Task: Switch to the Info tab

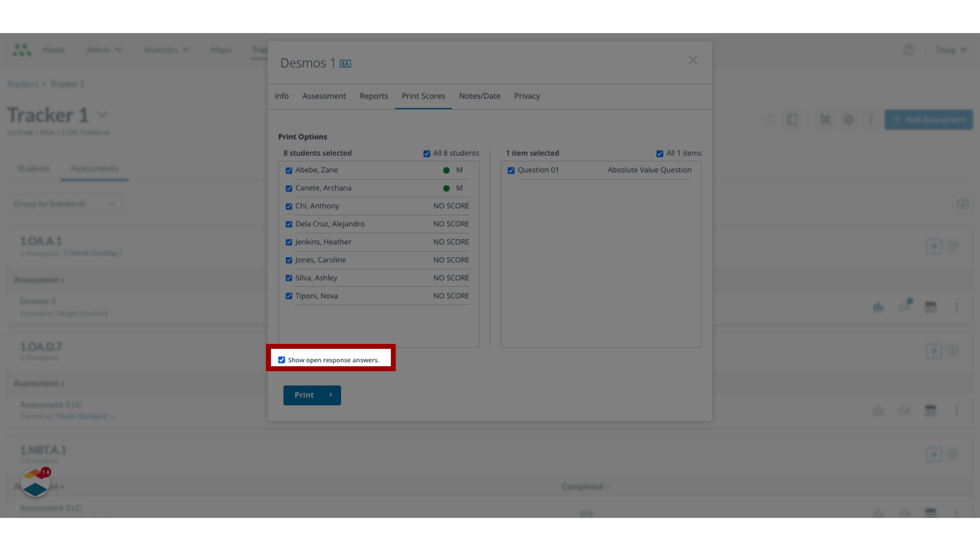Action: [x=281, y=96]
